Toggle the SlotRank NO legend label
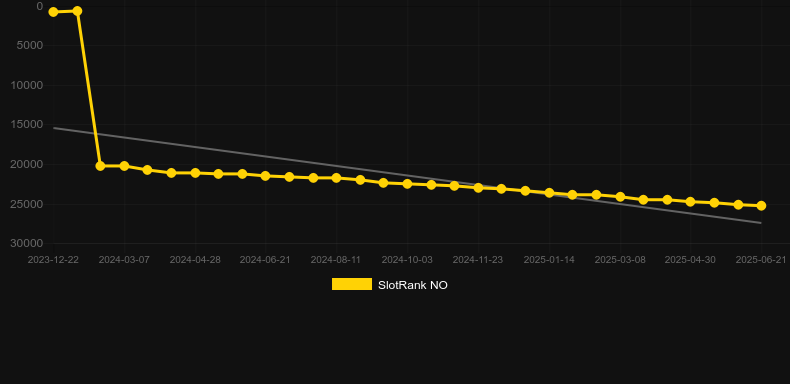This screenshot has height=384, width=790. click(413, 285)
